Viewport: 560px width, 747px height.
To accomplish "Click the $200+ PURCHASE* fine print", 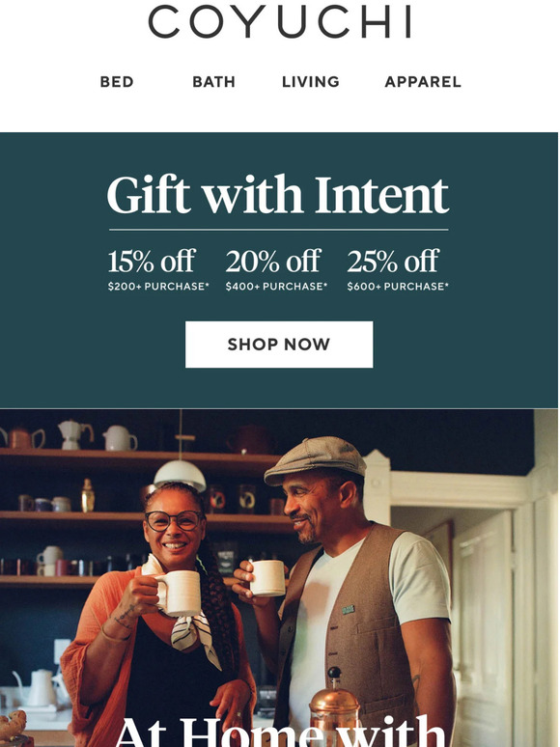I will coord(158,287).
